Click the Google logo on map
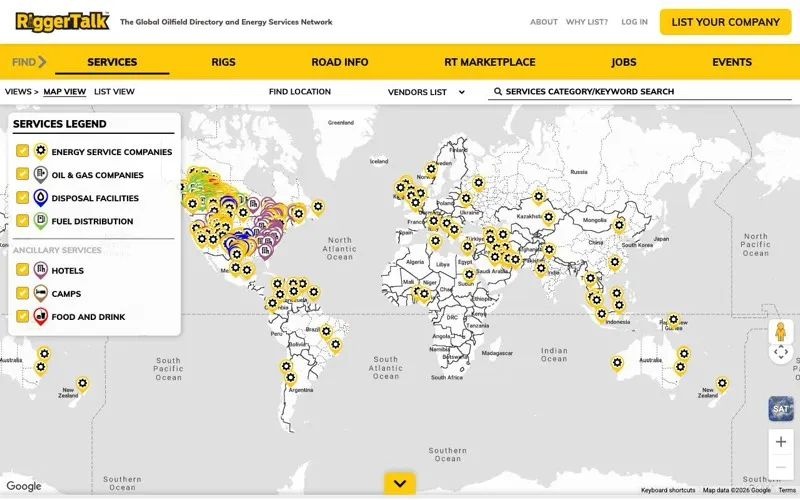This screenshot has height=500, width=800. coord(23,486)
